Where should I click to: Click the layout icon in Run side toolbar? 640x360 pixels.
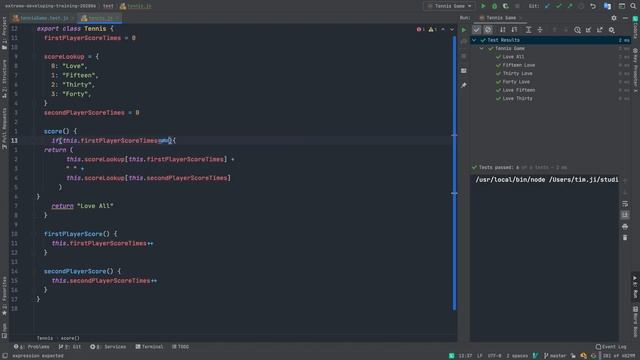[464, 71]
